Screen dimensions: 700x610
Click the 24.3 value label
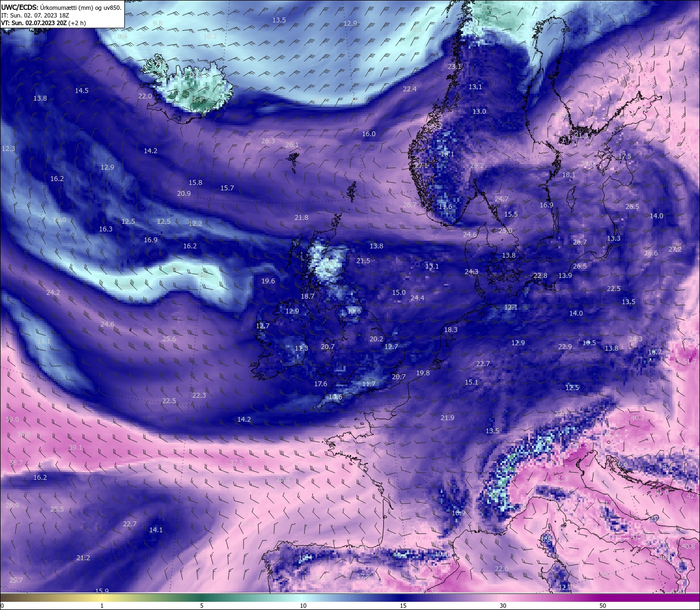point(471,272)
